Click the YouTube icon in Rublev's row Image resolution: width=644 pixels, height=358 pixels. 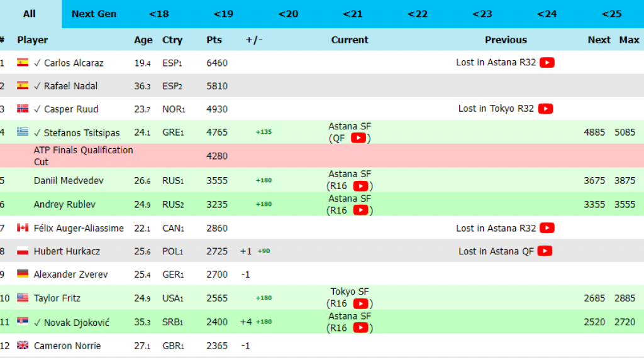tap(360, 210)
